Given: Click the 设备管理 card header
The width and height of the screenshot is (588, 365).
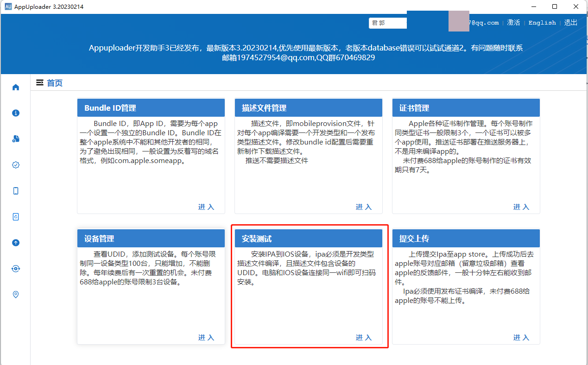Looking at the screenshot, I should (151, 239).
